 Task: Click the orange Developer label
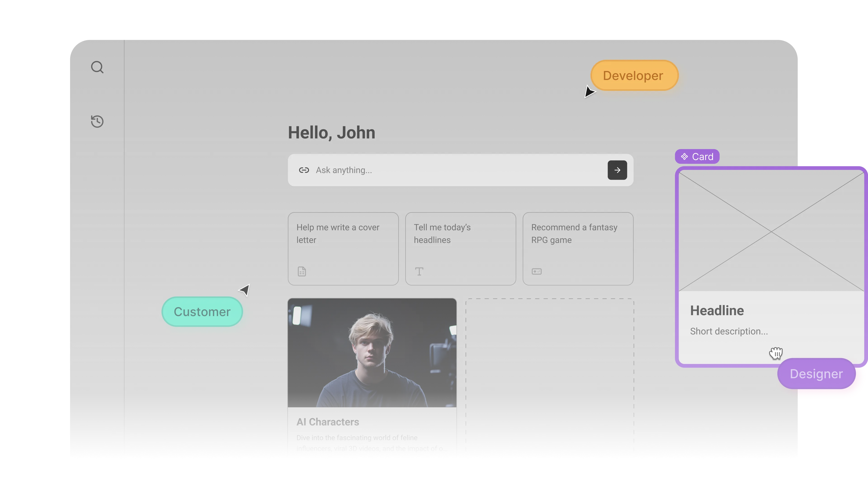(633, 75)
